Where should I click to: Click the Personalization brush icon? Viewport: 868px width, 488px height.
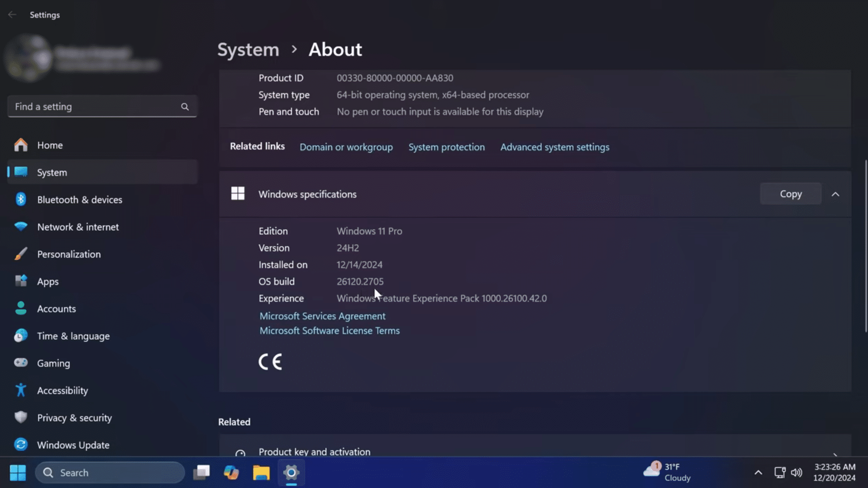[x=20, y=254]
